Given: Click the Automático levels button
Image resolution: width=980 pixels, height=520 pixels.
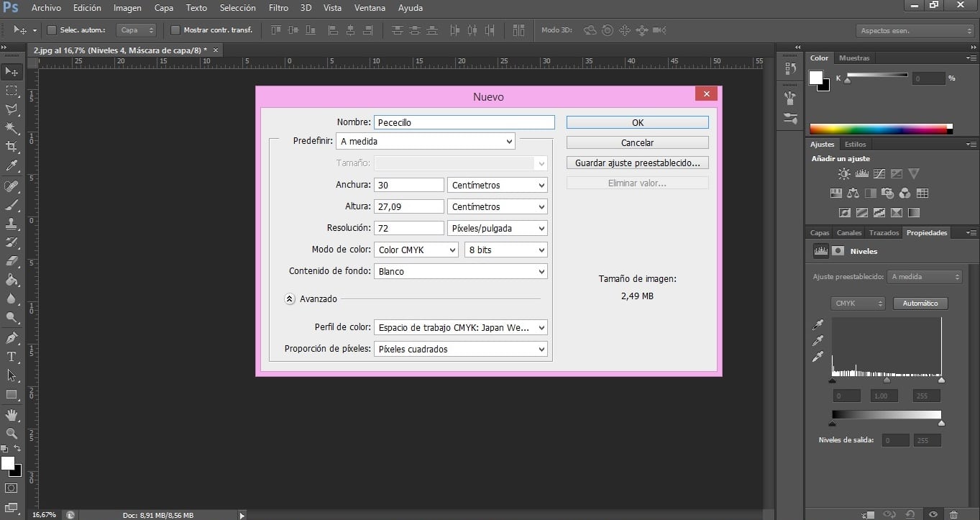Looking at the screenshot, I should point(920,303).
